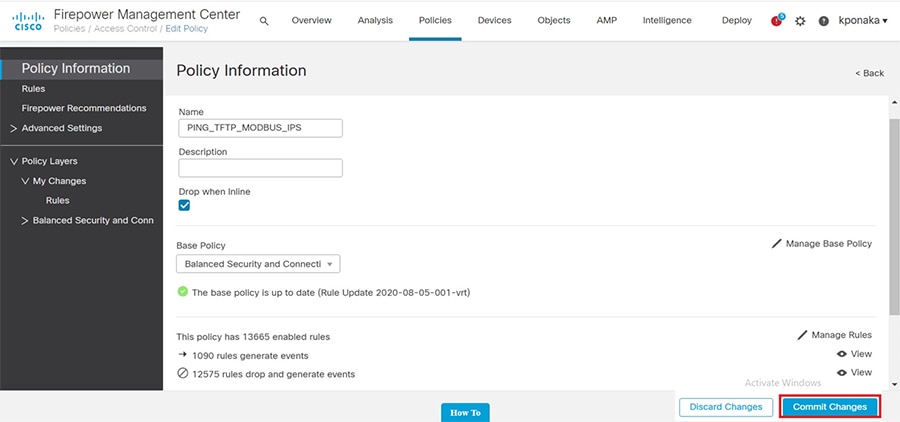Open the Intelligence menu
900x422 pixels.
coord(667,20)
